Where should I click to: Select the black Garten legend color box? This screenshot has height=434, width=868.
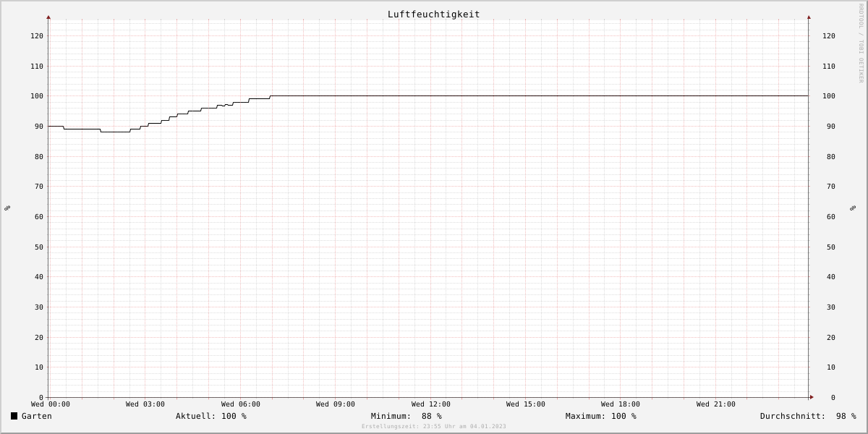click(x=14, y=416)
